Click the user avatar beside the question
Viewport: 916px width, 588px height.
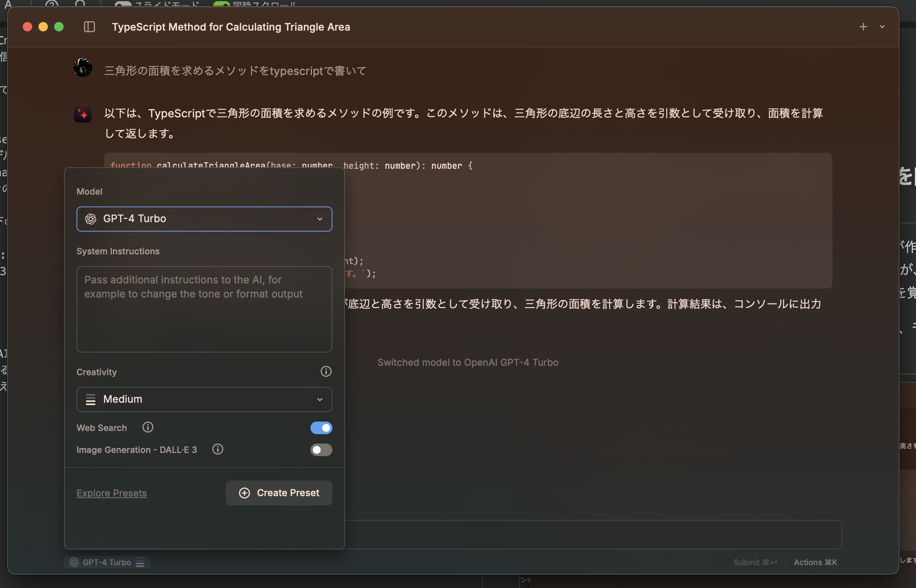(x=83, y=68)
